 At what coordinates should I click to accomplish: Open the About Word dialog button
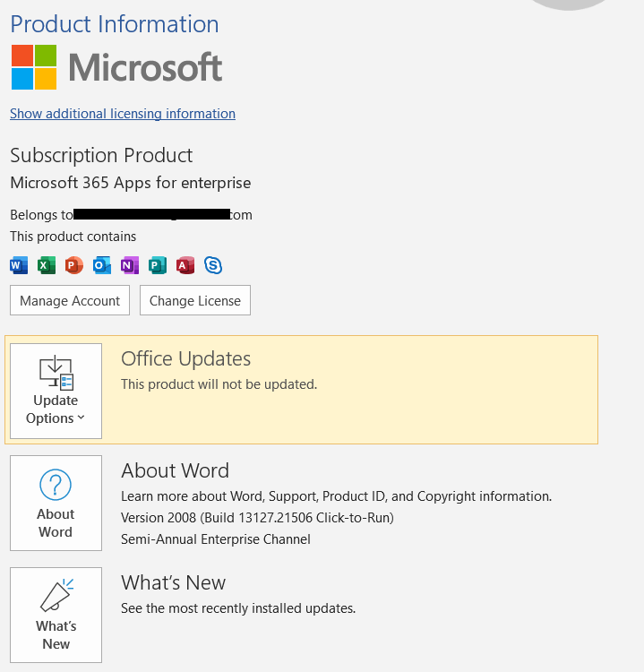click(x=56, y=504)
